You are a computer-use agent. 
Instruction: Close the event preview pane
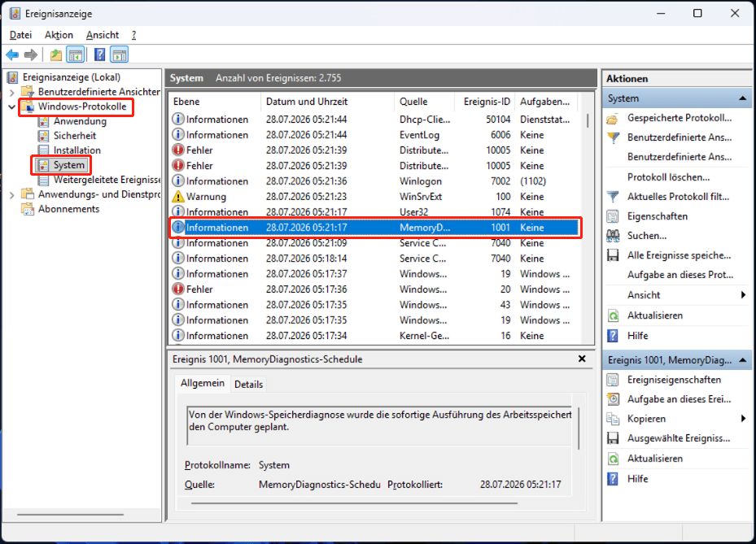click(x=582, y=359)
